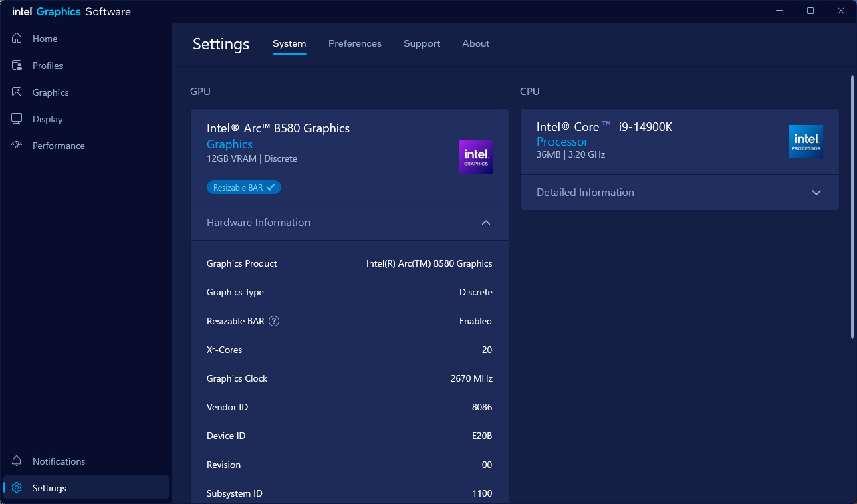857x504 pixels.
Task: Click the Intel(R) Arc(TM) B580 Graphics value
Action: pos(429,263)
